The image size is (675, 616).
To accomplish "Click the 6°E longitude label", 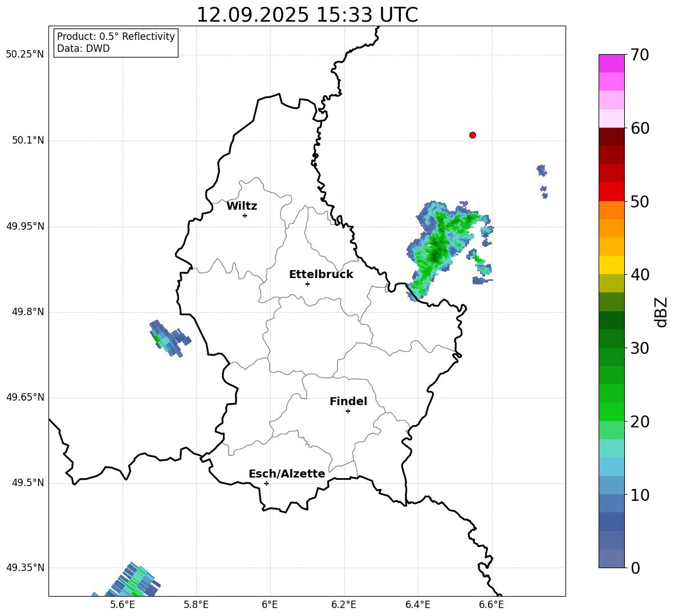I will (270, 605).
